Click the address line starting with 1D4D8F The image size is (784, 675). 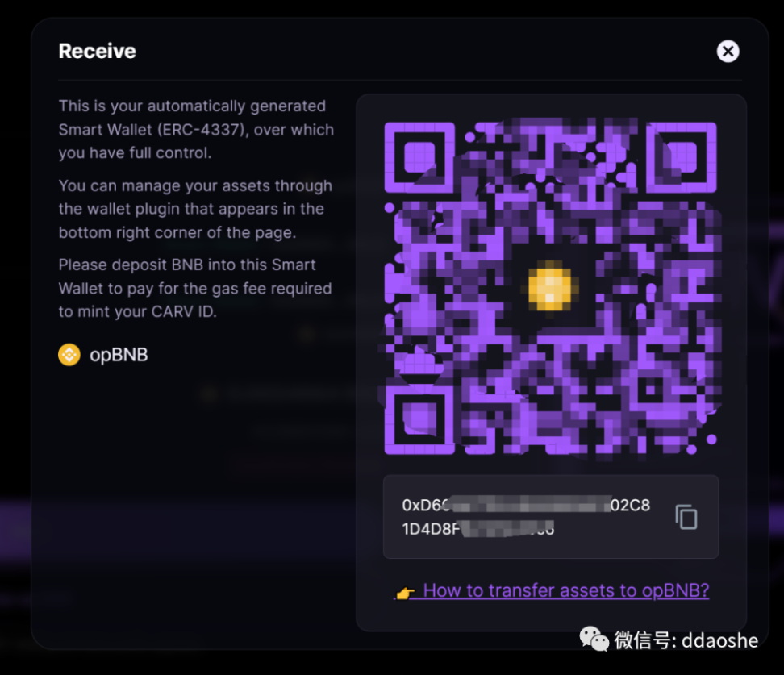coord(478,529)
